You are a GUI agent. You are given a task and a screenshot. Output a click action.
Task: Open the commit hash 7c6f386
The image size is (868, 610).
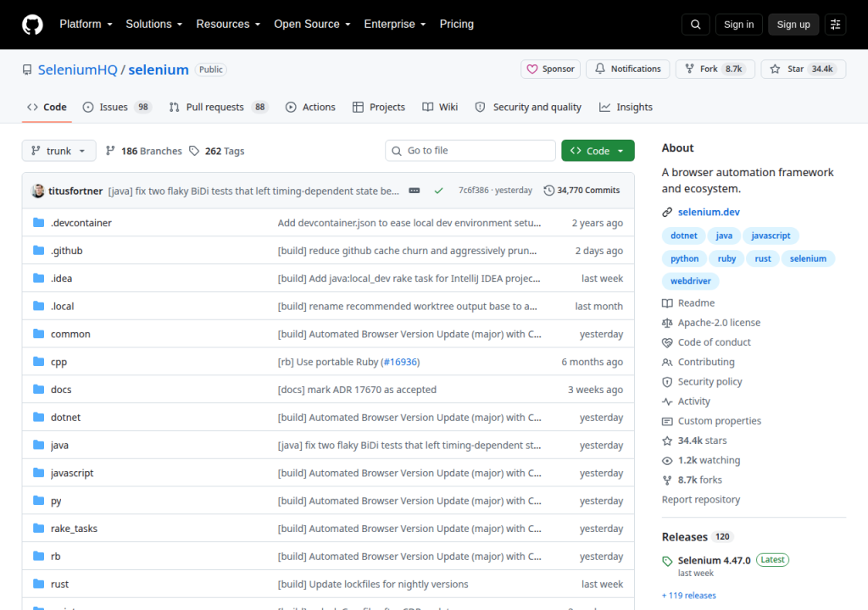click(473, 191)
